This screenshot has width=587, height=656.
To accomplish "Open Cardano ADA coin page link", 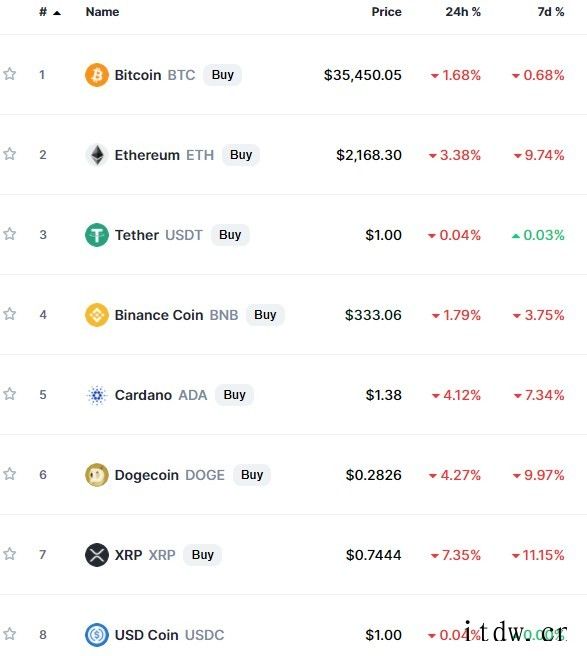I will [161, 395].
